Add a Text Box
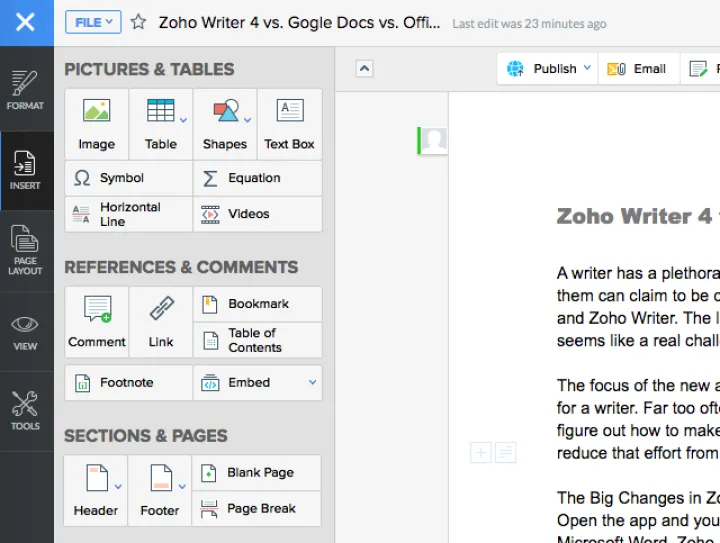 point(289,123)
